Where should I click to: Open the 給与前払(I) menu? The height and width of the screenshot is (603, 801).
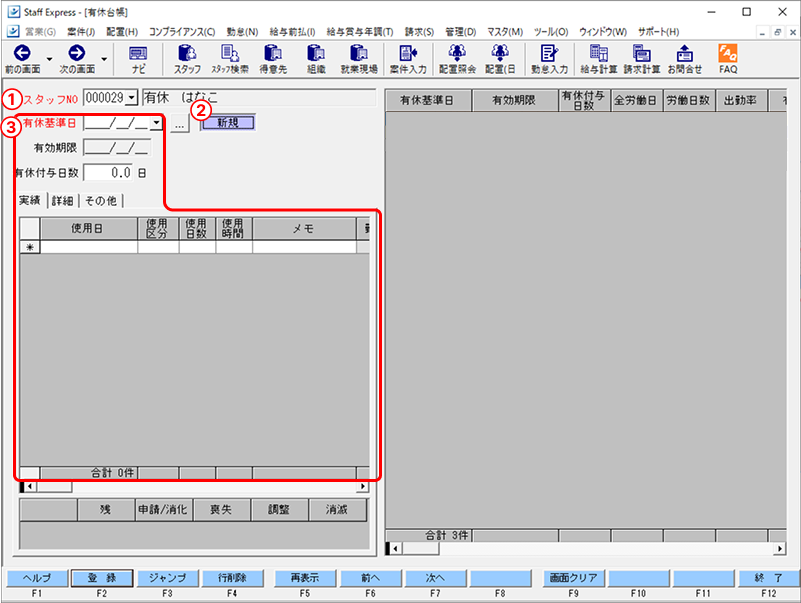point(292,32)
